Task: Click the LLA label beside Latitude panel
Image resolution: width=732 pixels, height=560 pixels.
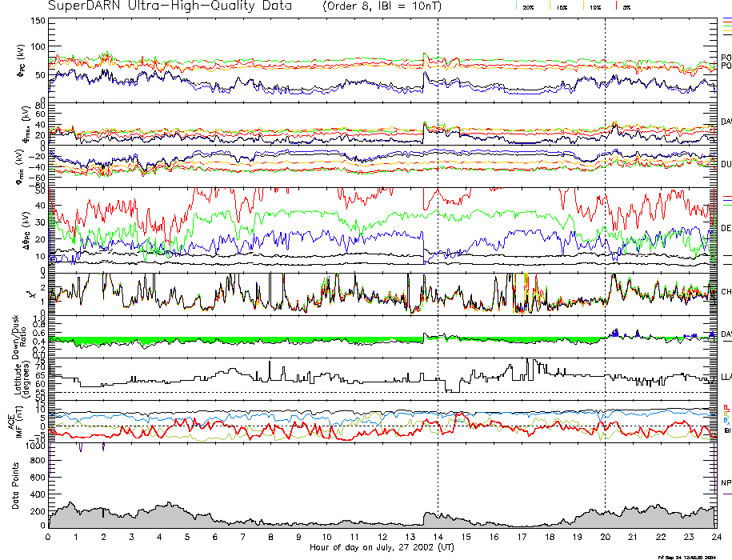Action: pyautogui.click(x=726, y=376)
